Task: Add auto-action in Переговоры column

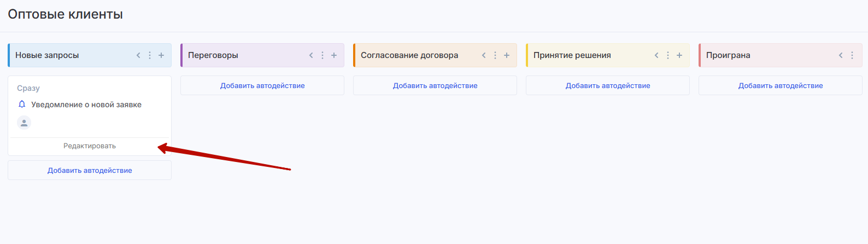Action: click(262, 86)
